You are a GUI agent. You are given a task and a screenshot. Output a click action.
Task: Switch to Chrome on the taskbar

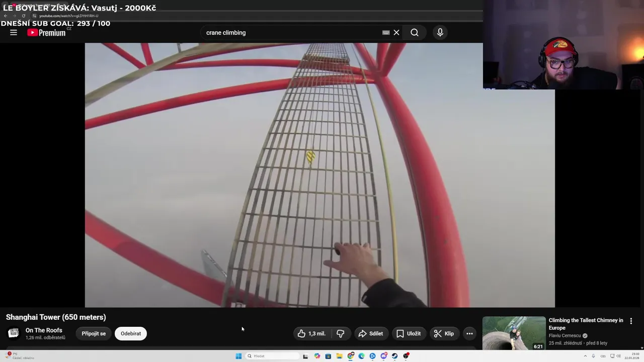click(351, 356)
